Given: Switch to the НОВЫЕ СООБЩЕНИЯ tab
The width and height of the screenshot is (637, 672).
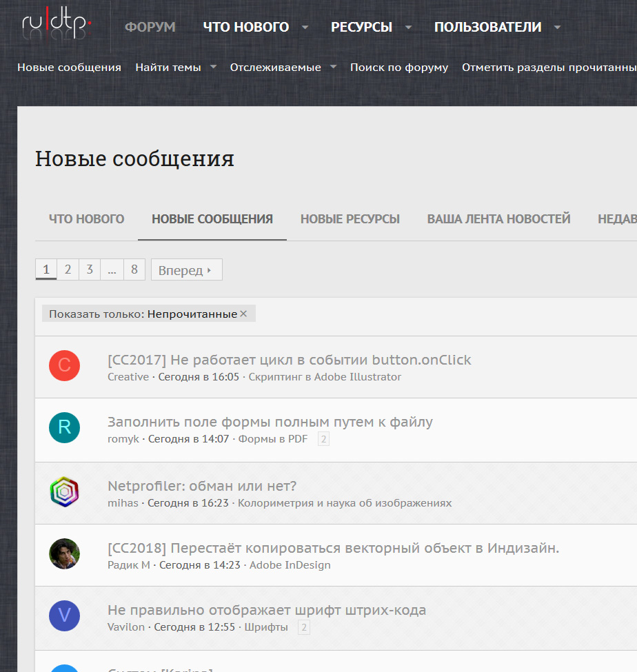Looking at the screenshot, I should [x=212, y=219].
